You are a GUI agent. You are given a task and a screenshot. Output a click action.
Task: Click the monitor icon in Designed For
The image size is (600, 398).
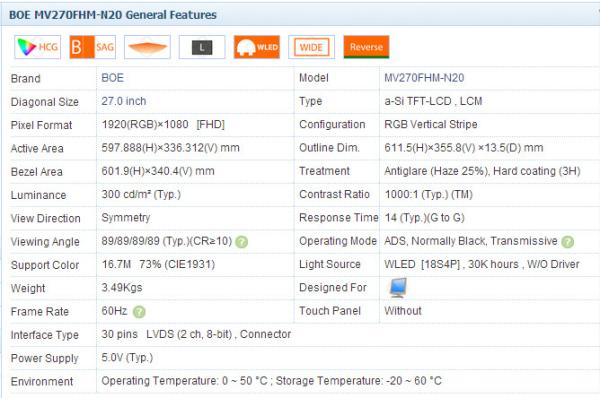click(x=398, y=288)
